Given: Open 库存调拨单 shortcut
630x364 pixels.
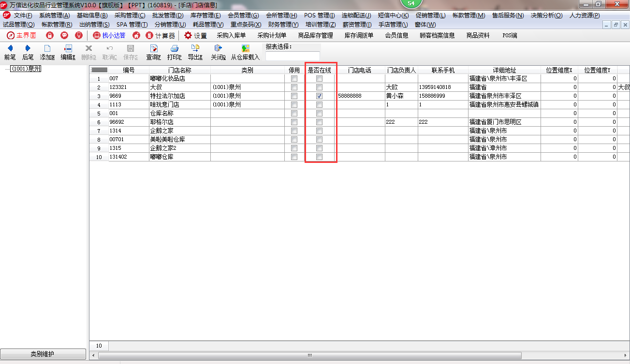Looking at the screenshot, I should click(359, 35).
